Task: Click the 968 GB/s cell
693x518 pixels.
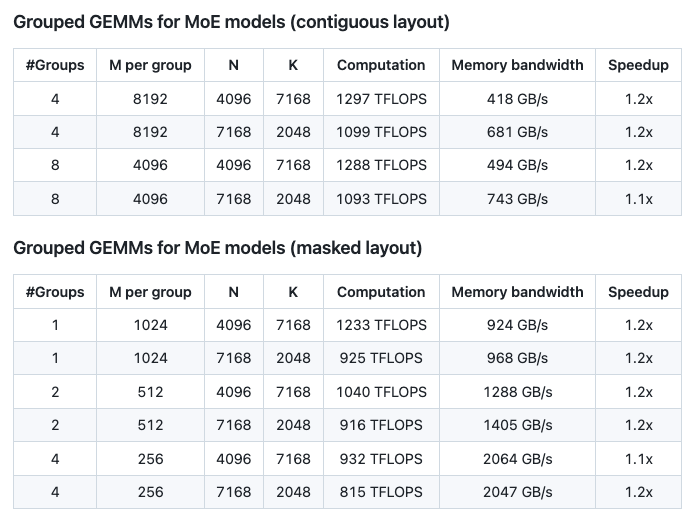Action: [517, 358]
